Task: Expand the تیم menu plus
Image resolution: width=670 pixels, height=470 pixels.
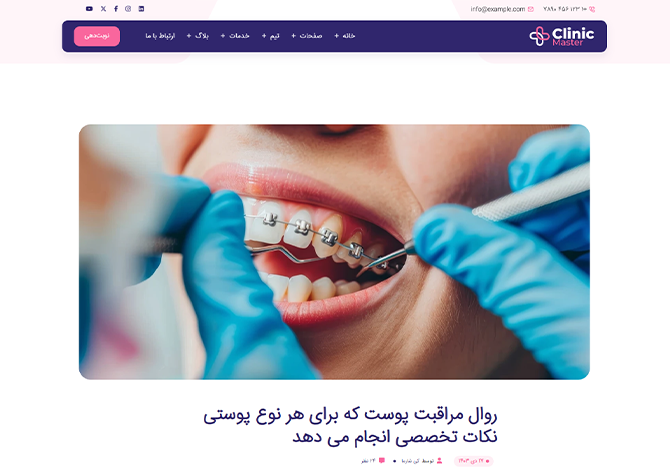Action: pyautogui.click(x=264, y=36)
